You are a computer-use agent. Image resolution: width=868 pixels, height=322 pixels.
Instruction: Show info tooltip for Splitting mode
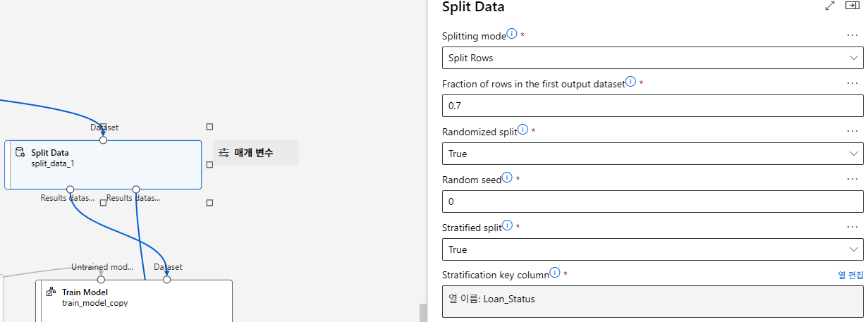512,34
